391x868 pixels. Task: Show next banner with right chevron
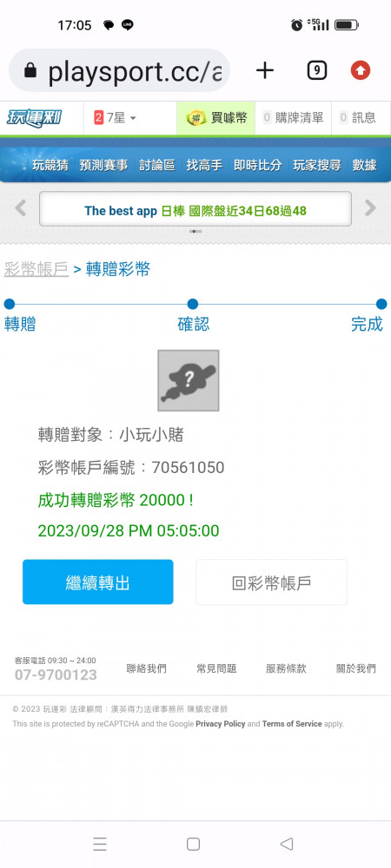click(370, 208)
